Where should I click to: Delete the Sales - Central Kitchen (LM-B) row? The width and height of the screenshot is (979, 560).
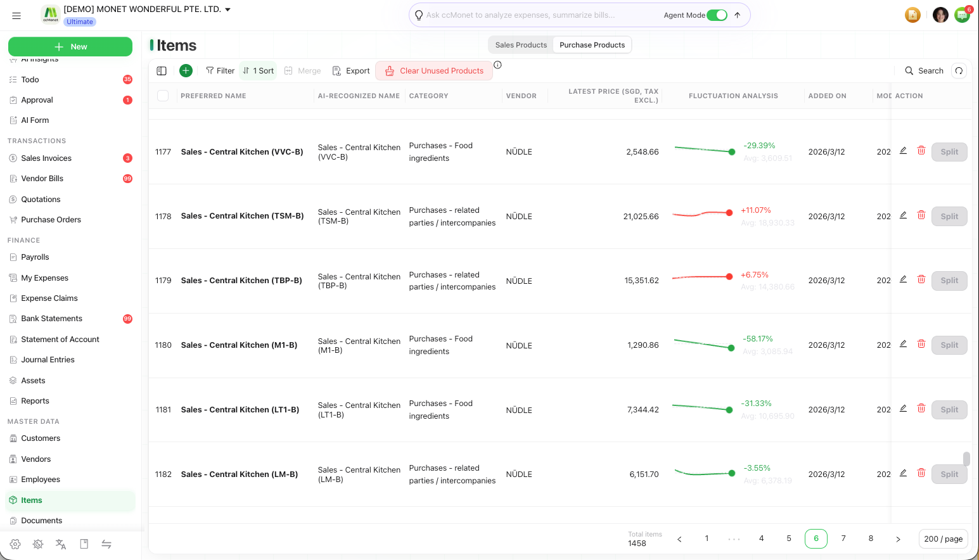point(921,473)
